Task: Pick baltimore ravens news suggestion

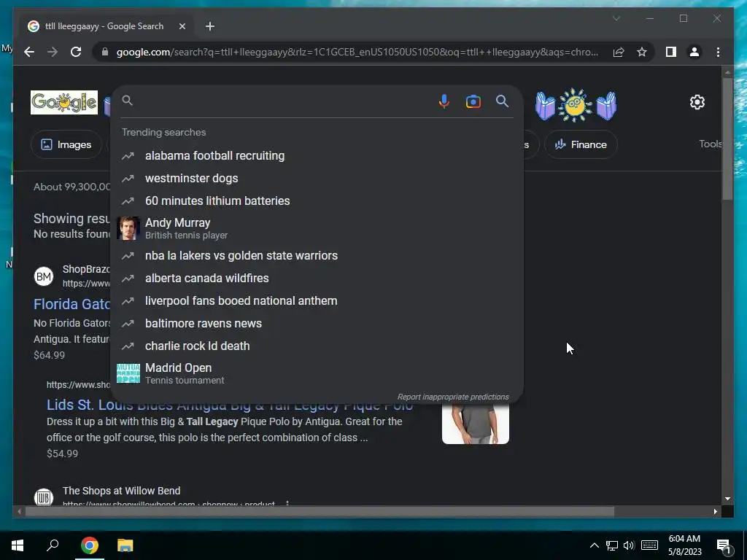Action: (x=317, y=323)
